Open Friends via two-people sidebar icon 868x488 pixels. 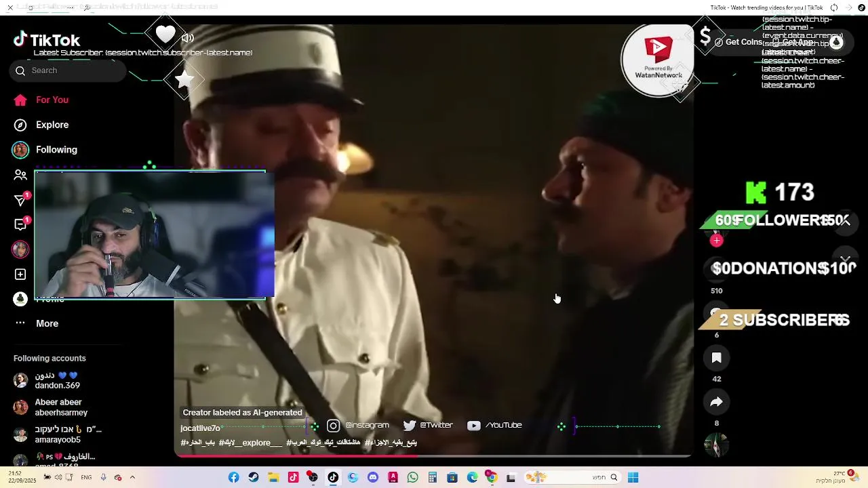click(20, 175)
